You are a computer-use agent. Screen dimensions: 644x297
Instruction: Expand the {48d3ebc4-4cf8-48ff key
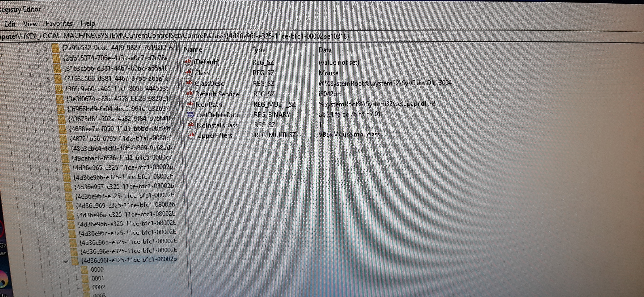(x=54, y=149)
